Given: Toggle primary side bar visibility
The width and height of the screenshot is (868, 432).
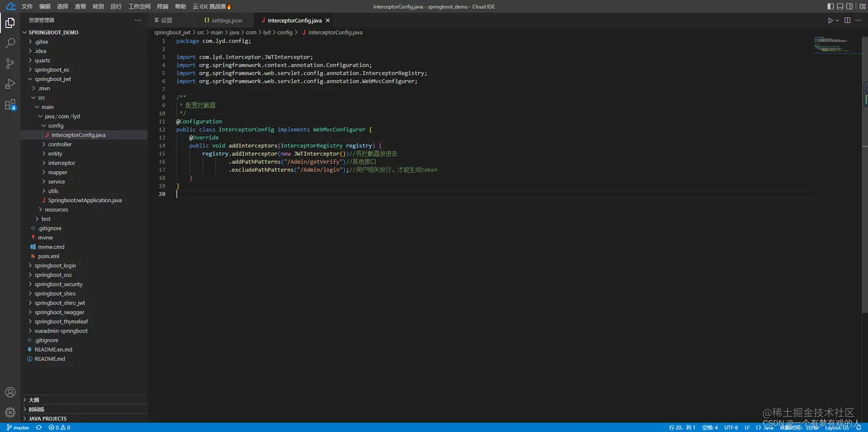Looking at the screenshot, I should point(831,6).
